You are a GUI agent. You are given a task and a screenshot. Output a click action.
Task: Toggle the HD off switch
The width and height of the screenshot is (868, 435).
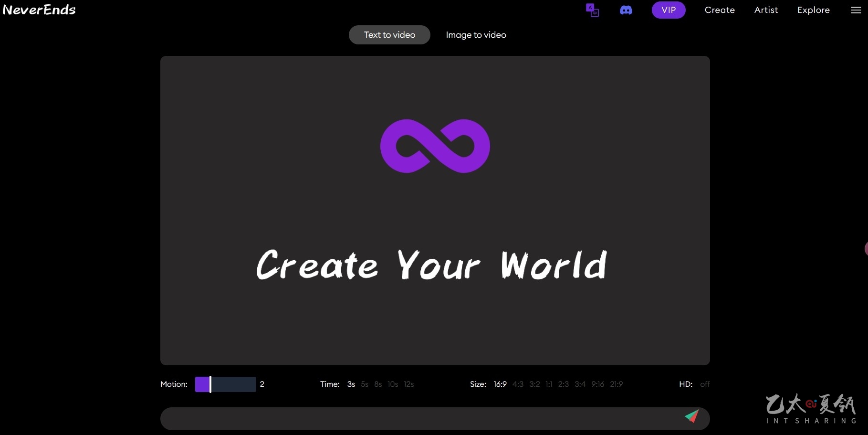(x=705, y=384)
